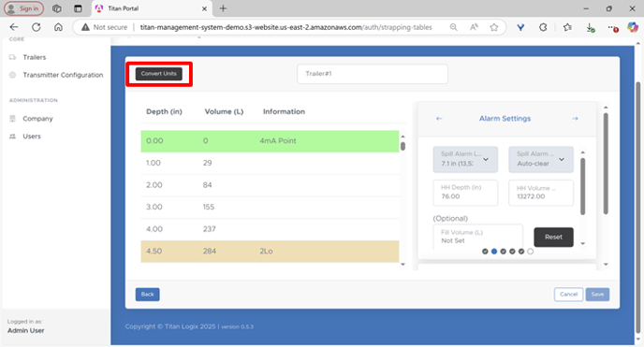The height and width of the screenshot is (347, 644).
Task: Open browser Downloads icon
Action: click(x=591, y=27)
